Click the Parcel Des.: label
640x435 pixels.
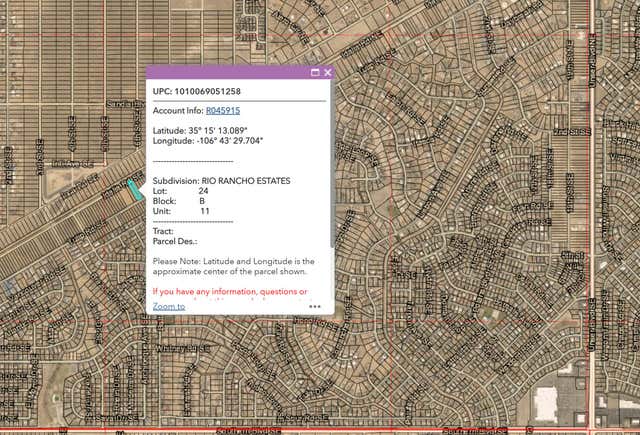175,242
